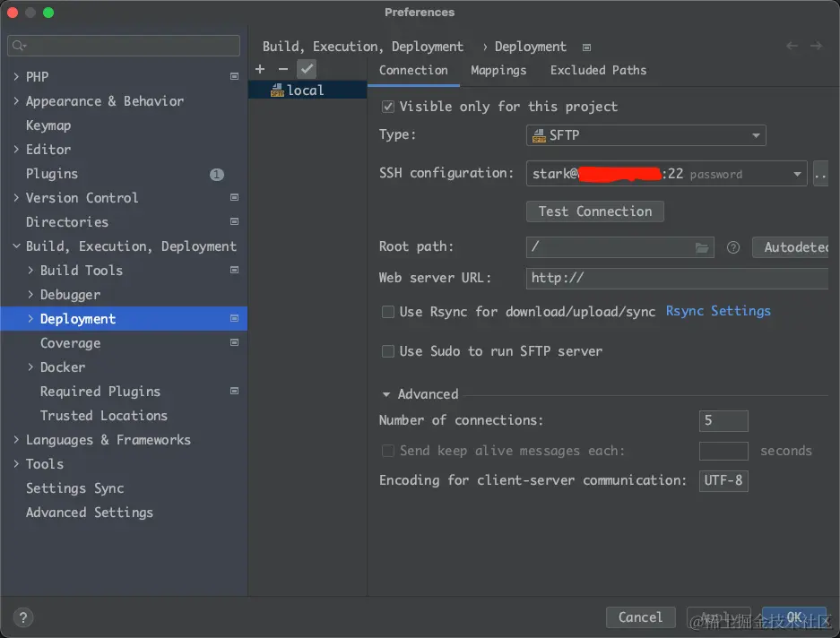840x638 pixels.
Task: Remove the selected deployment server
Action: [283, 69]
